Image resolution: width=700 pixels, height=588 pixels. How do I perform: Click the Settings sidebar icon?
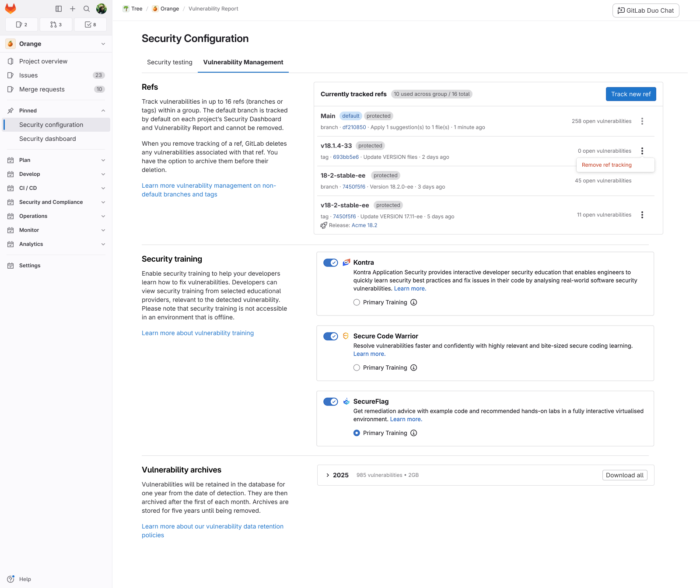click(x=10, y=266)
